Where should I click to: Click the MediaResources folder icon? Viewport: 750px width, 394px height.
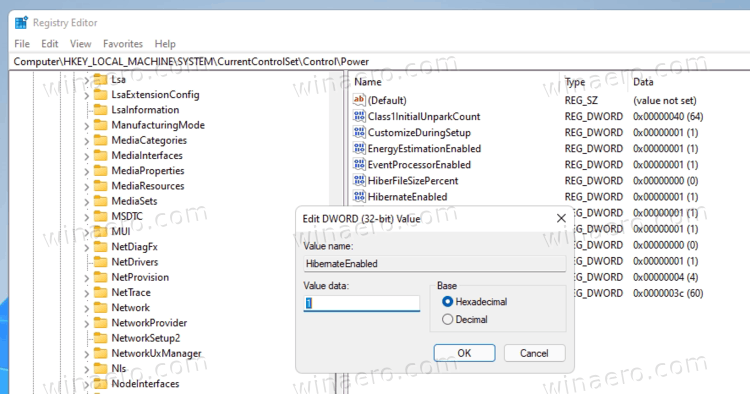coord(100,186)
